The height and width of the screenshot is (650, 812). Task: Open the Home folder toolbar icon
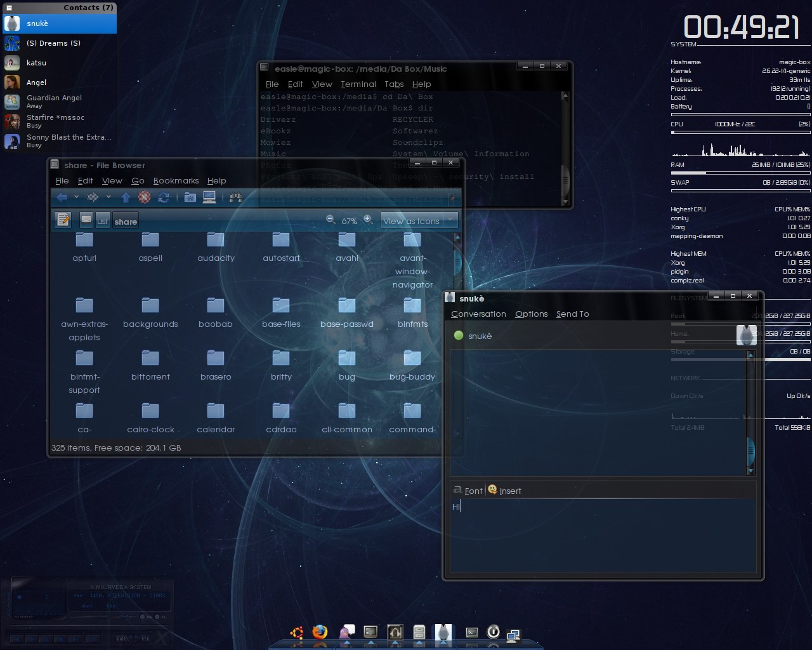[190, 197]
